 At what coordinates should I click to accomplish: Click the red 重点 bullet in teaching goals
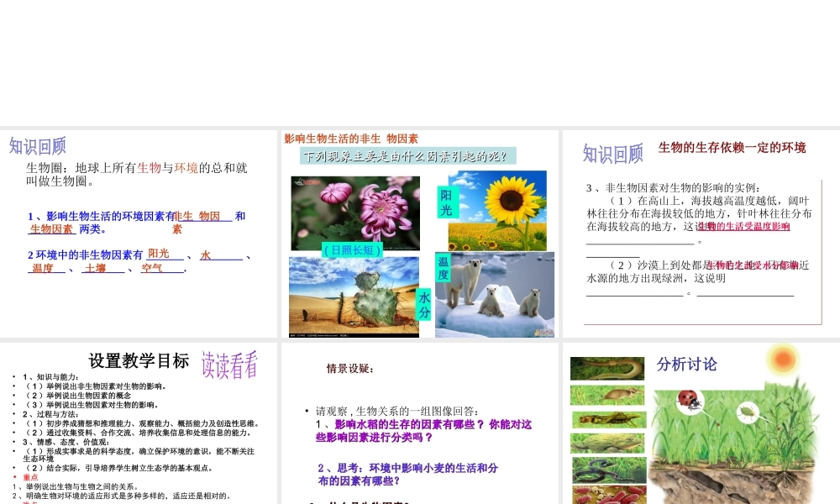tap(30, 477)
